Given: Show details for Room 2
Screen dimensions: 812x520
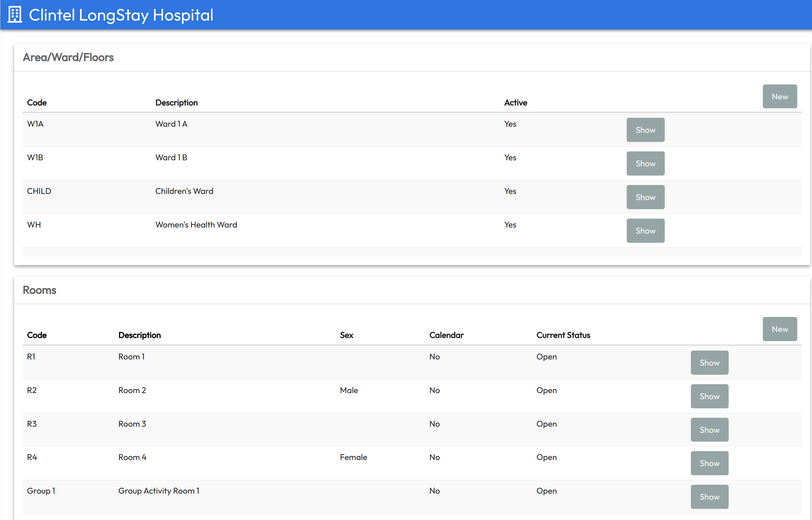Looking at the screenshot, I should [x=709, y=396].
